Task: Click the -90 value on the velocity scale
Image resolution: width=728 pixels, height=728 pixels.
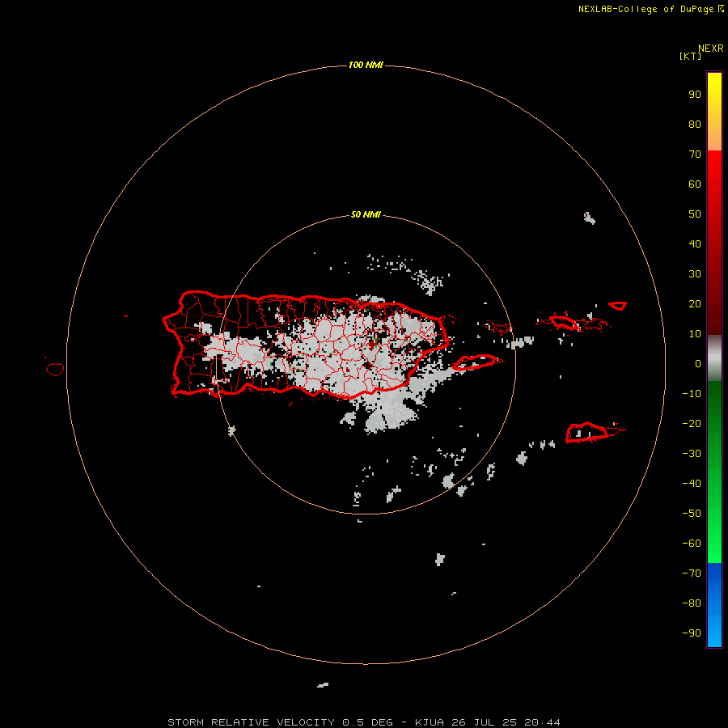Action: click(x=692, y=633)
